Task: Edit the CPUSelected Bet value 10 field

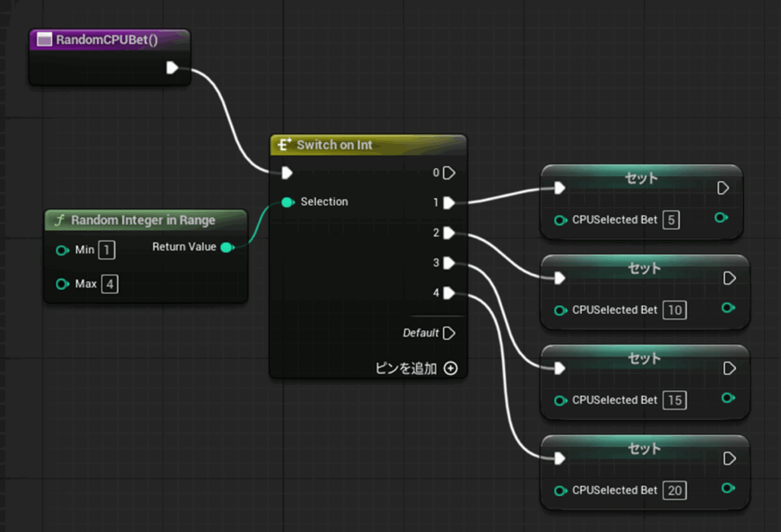Action: [673, 309]
